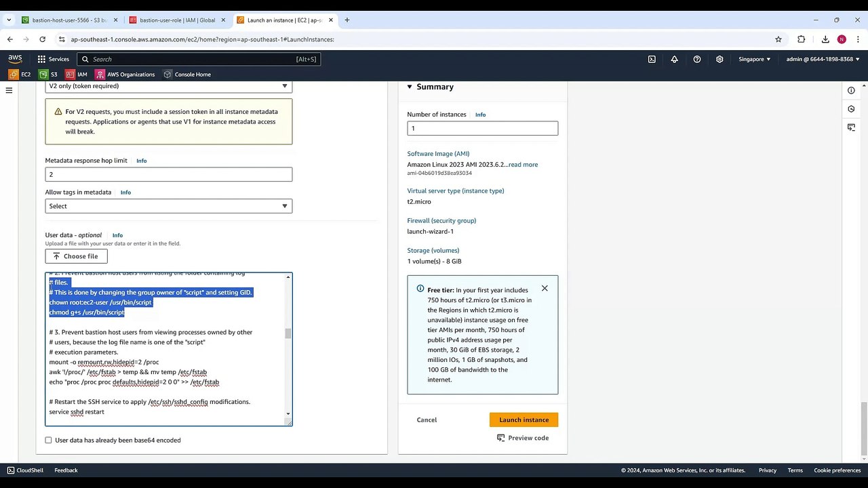Dismiss the Free tier notice
This screenshot has height=488, width=868.
click(x=545, y=288)
